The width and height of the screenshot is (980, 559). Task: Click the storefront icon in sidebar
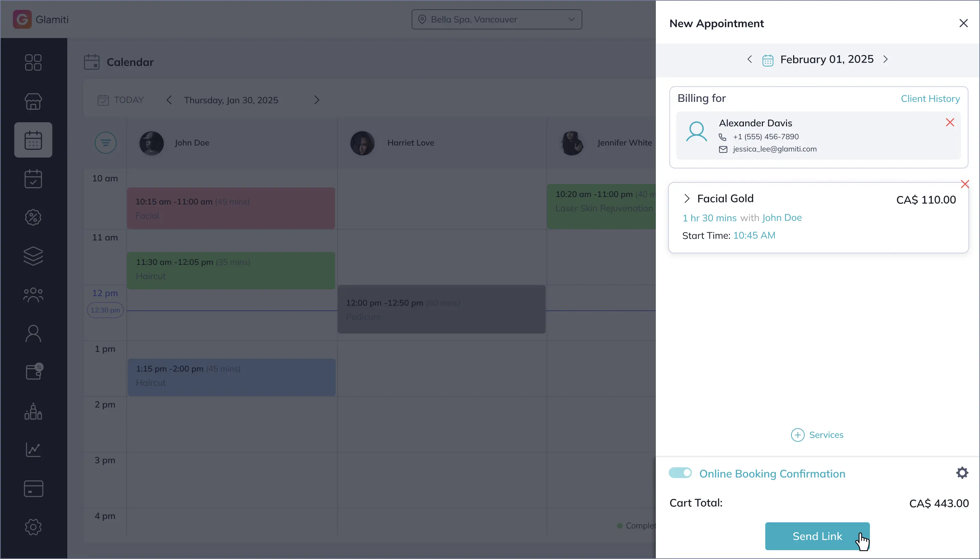pos(33,101)
